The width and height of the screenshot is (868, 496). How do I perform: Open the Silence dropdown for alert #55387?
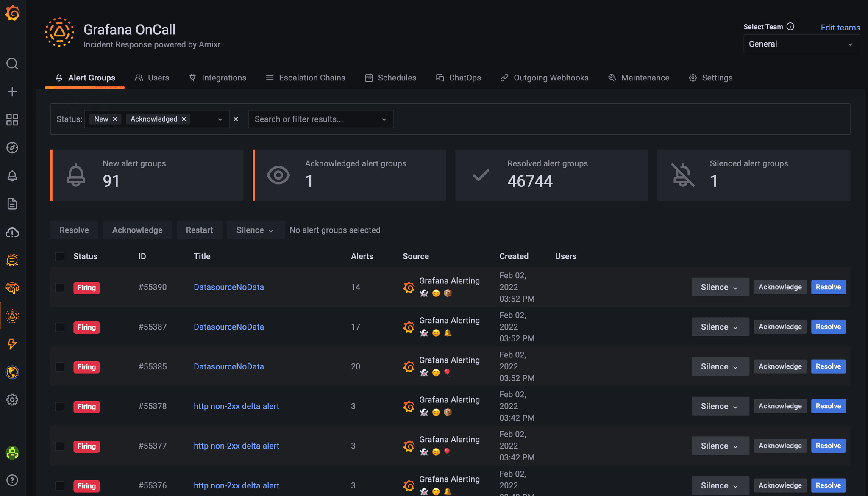(720, 327)
